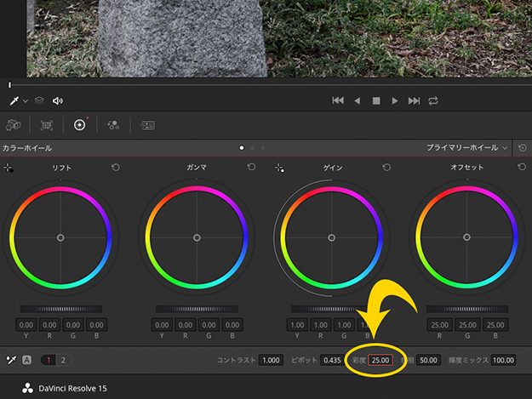Toggle loop playback in transport controls

click(x=435, y=100)
